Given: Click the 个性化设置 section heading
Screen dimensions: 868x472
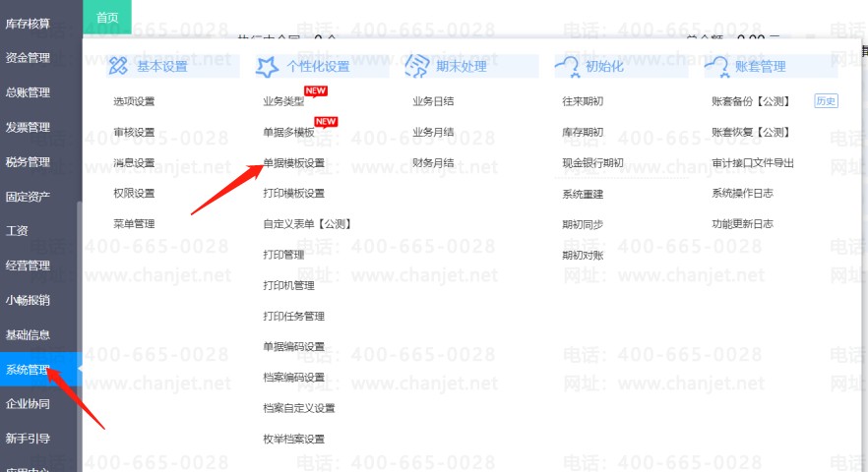Looking at the screenshot, I should coord(318,67).
